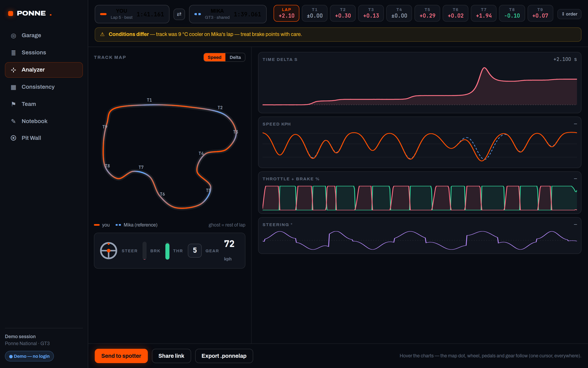The height and width of the screenshot is (368, 588).
Task: Click the T6 corner label on map
Action: [162, 194]
